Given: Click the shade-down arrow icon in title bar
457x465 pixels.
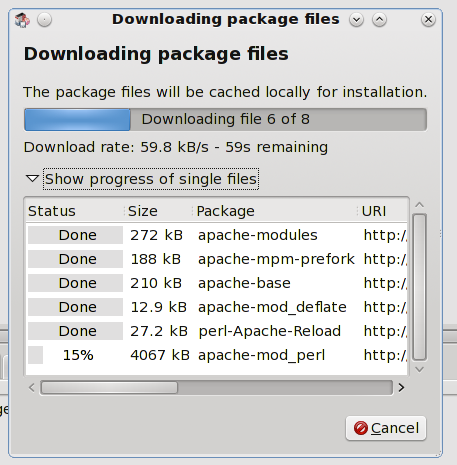Looking at the screenshot, I should click(356, 20).
